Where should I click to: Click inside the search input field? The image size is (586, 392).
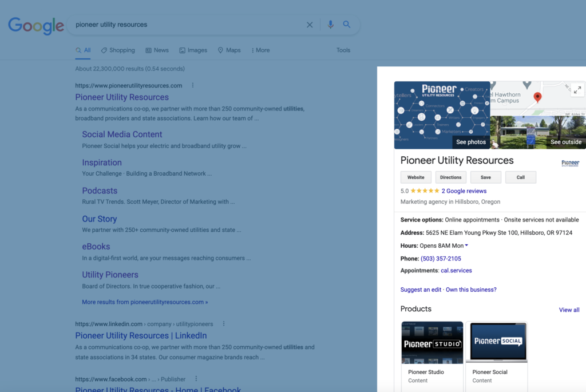click(x=189, y=25)
